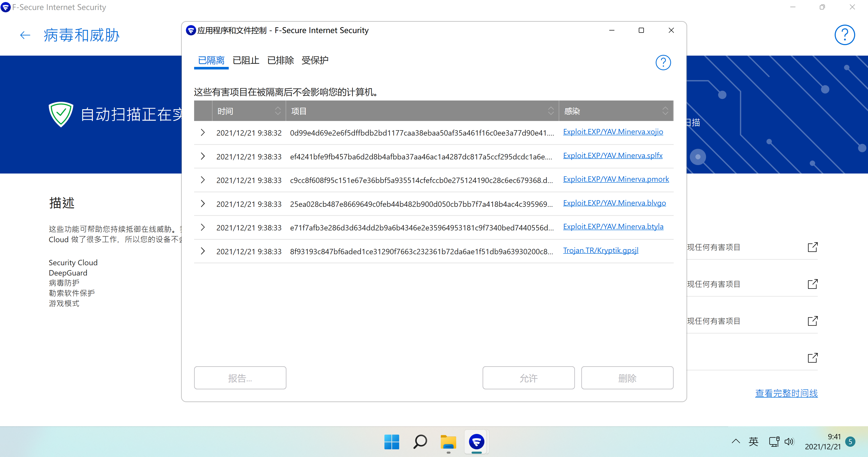Sort by 感染 column
Viewport: 868px width, 457px height.
pyautogui.click(x=616, y=111)
